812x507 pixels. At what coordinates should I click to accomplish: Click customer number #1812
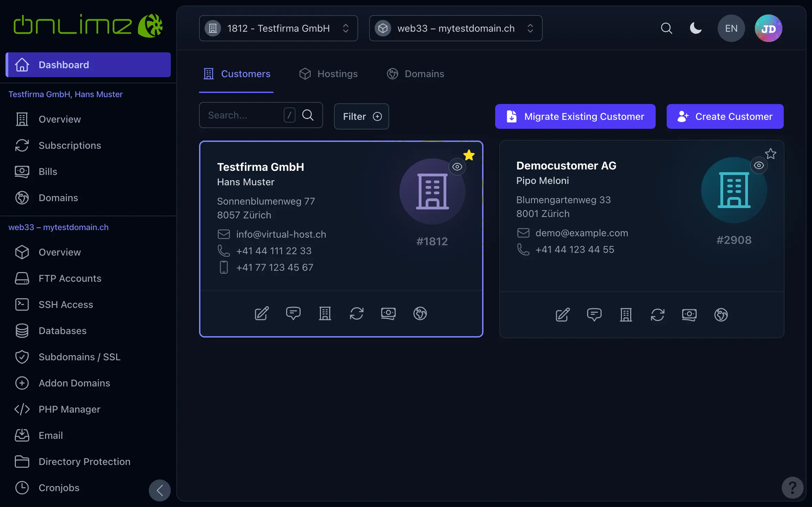click(432, 241)
